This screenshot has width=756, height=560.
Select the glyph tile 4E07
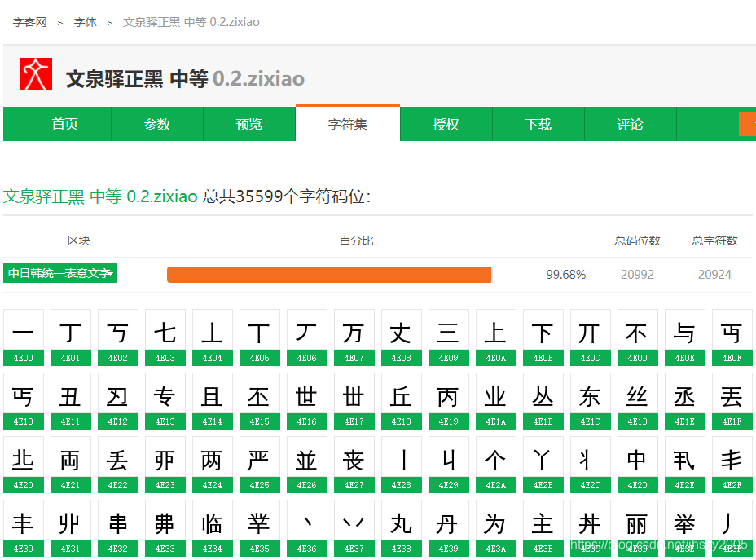tap(354, 337)
